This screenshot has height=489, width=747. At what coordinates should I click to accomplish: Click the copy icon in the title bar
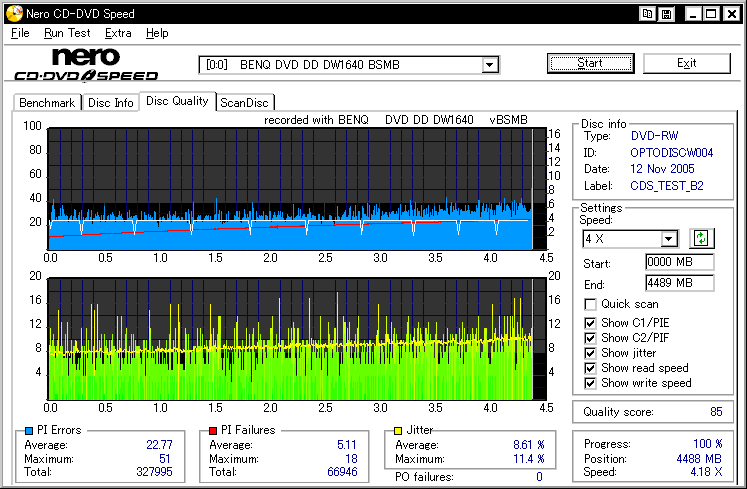pyautogui.click(x=648, y=14)
